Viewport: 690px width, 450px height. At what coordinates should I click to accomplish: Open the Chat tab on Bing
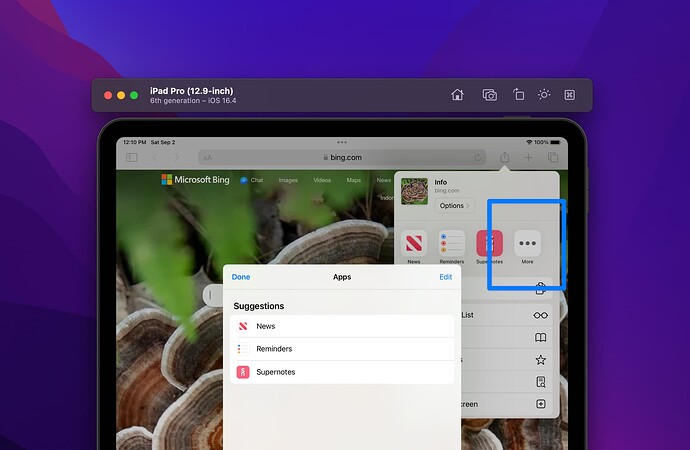tap(252, 180)
